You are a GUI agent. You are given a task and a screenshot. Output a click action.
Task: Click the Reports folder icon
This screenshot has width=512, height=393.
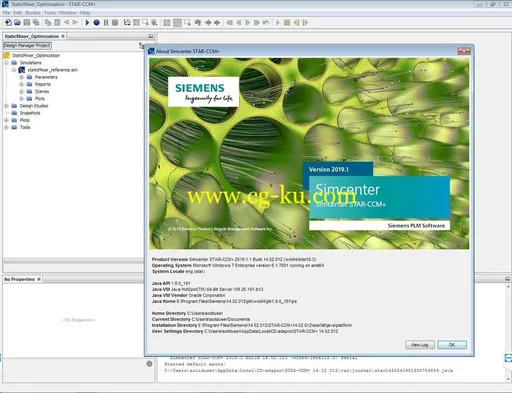click(x=29, y=84)
